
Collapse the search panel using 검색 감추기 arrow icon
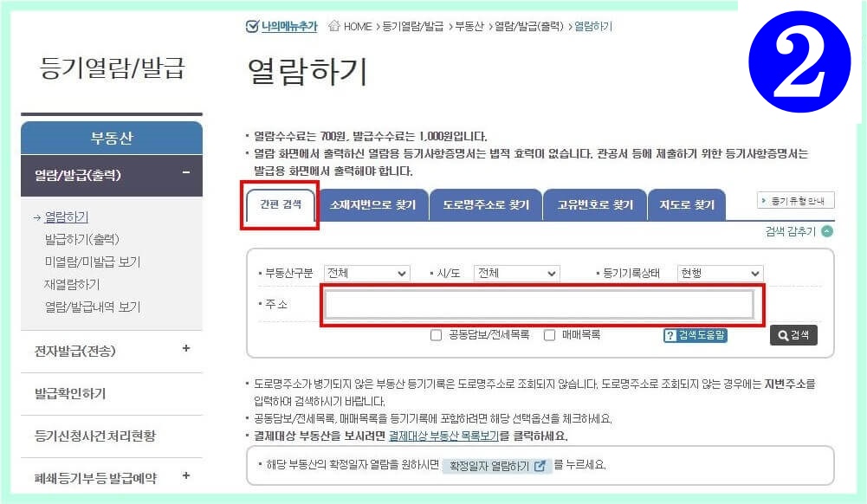click(827, 230)
